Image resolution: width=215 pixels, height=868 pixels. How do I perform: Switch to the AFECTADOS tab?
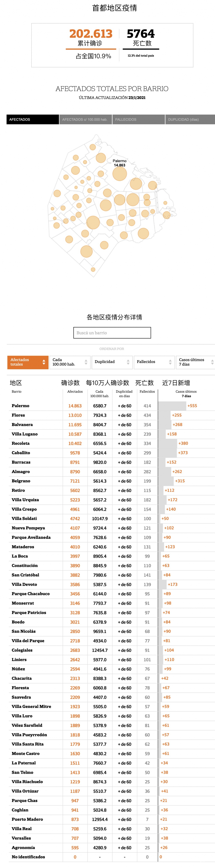click(32, 119)
